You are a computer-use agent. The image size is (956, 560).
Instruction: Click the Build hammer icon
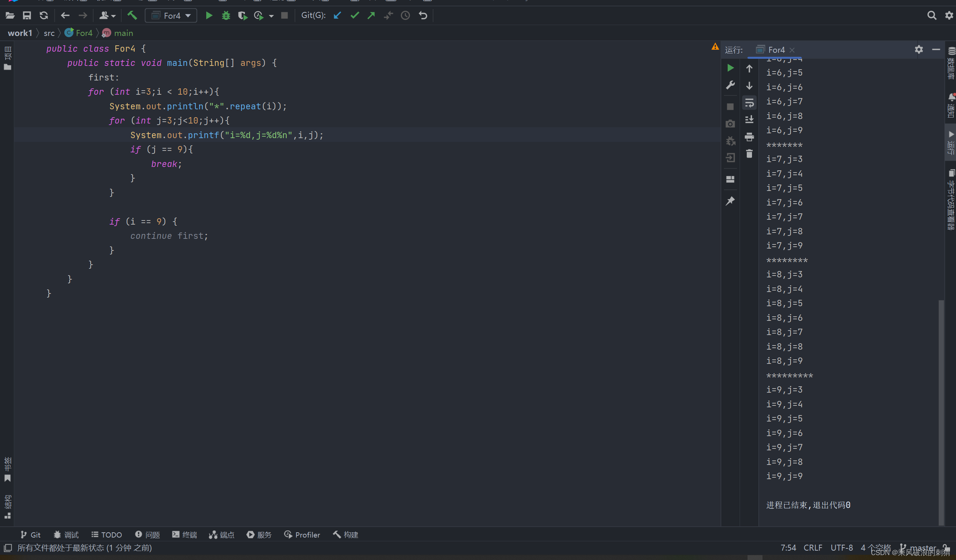132,16
